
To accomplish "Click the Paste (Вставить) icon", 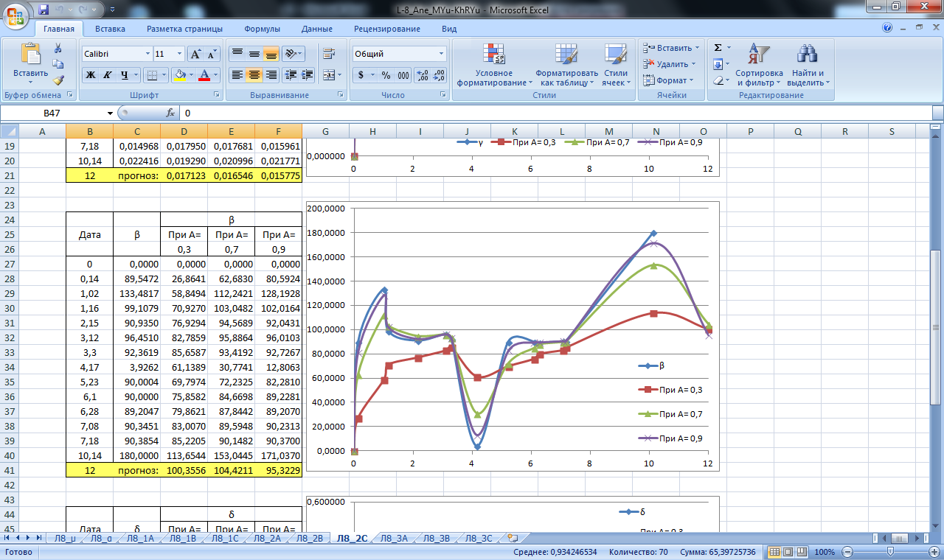I will [31, 54].
